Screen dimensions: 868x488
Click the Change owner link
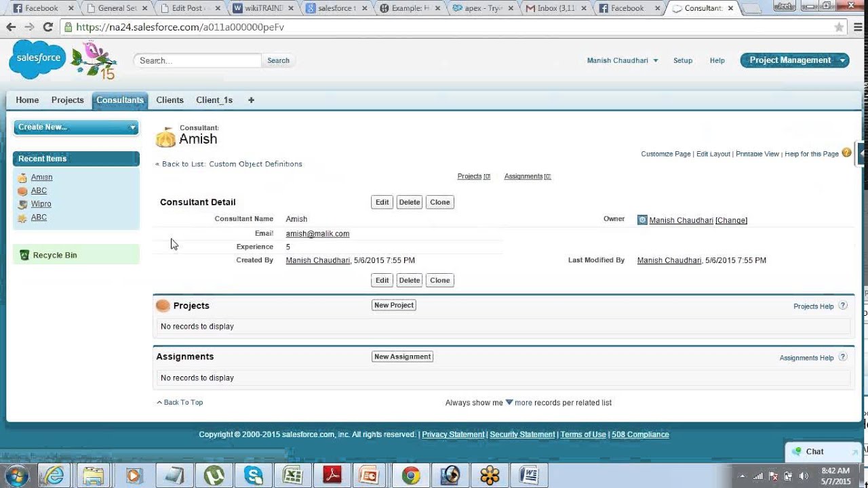click(731, 220)
